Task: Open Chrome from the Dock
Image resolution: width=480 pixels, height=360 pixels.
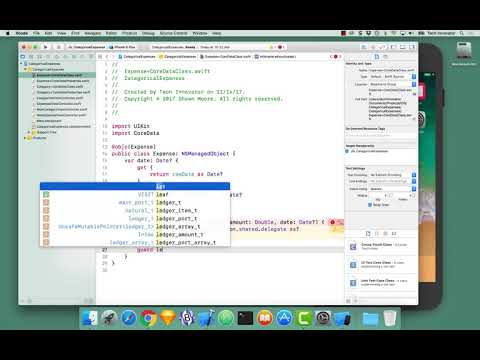Action: pos(148,318)
